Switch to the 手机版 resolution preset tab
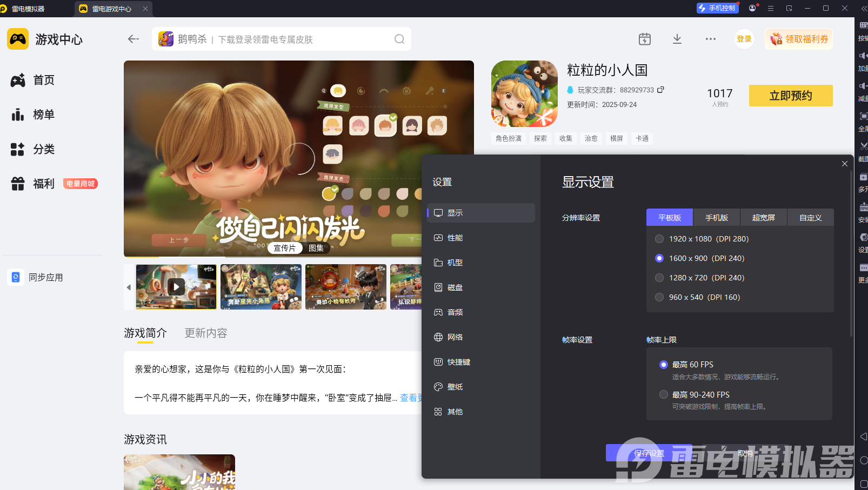The image size is (868, 490). 716,217
